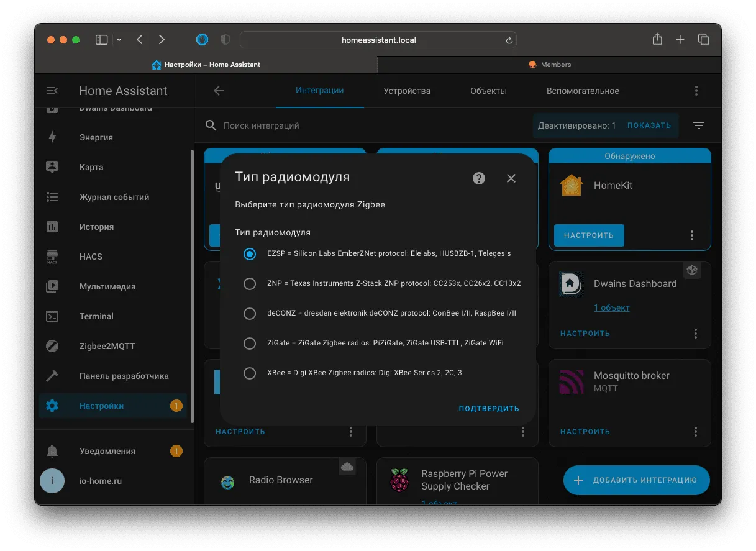Image resolution: width=756 pixels, height=551 pixels.
Task: Click the back arrow beside Интеграции
Action: 219,91
